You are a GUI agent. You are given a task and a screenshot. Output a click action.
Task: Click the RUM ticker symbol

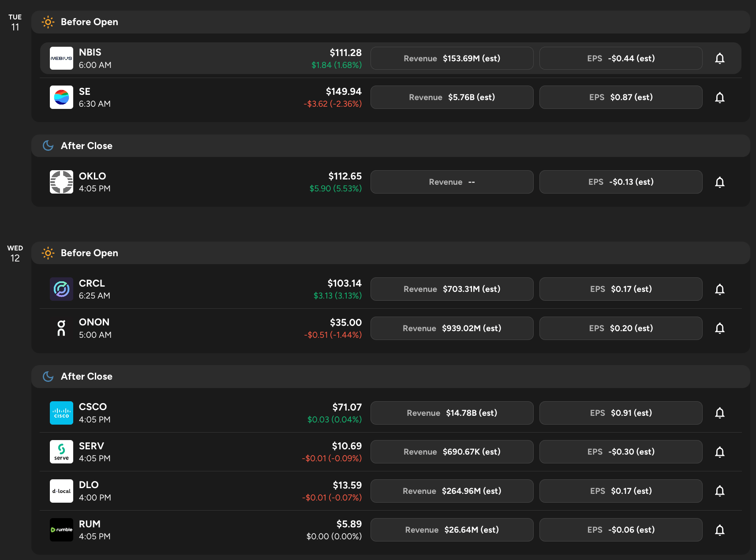[90, 524]
